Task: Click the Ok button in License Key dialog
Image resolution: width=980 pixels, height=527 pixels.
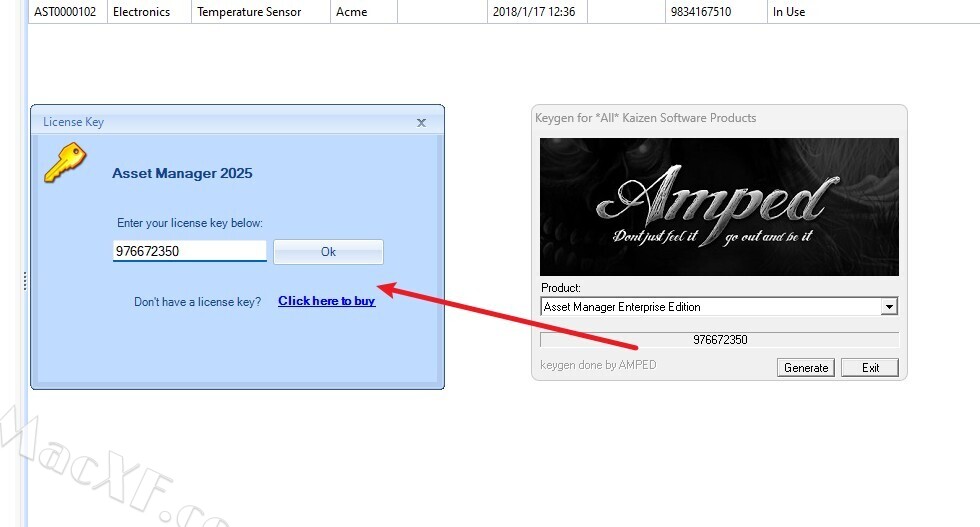Action: coord(328,252)
